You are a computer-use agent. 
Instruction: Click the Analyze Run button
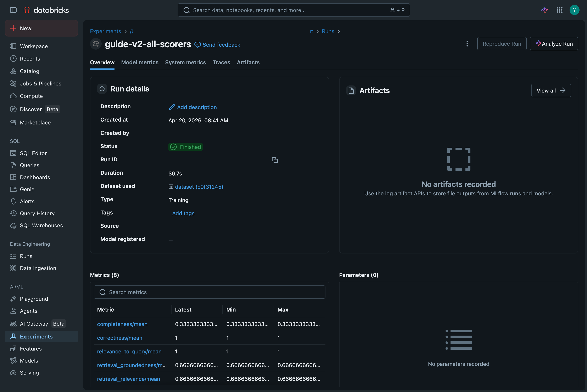[x=554, y=44]
